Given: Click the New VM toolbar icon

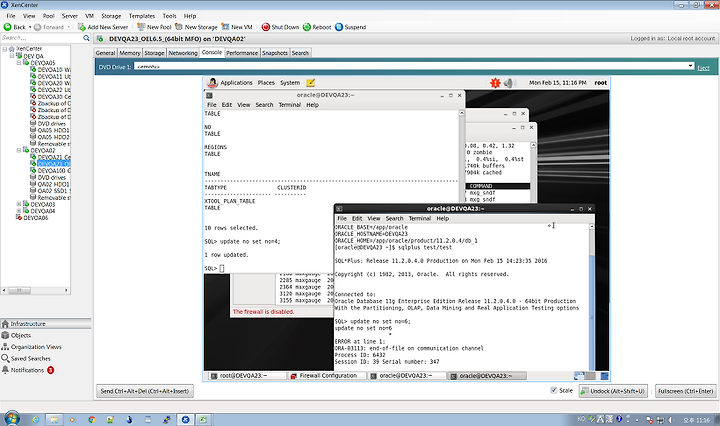Looking at the screenshot, I should pos(225,27).
